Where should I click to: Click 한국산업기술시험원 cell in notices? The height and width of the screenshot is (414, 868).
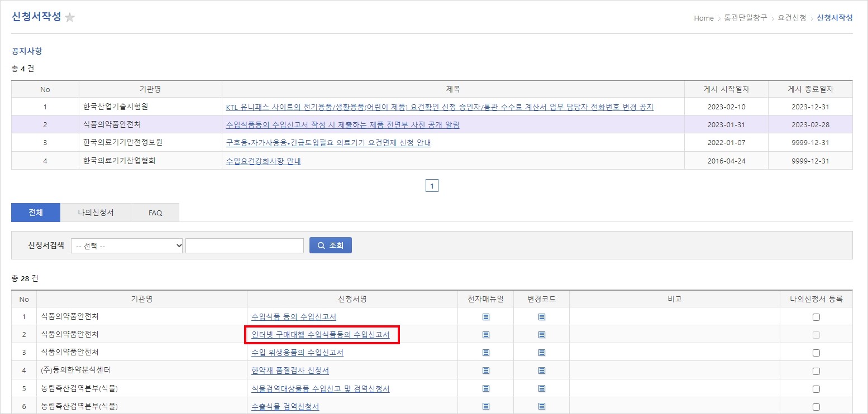tap(150, 107)
